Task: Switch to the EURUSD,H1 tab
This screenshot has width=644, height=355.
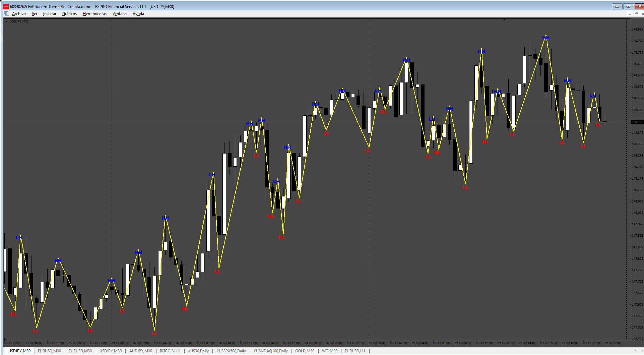Action: tap(355, 351)
